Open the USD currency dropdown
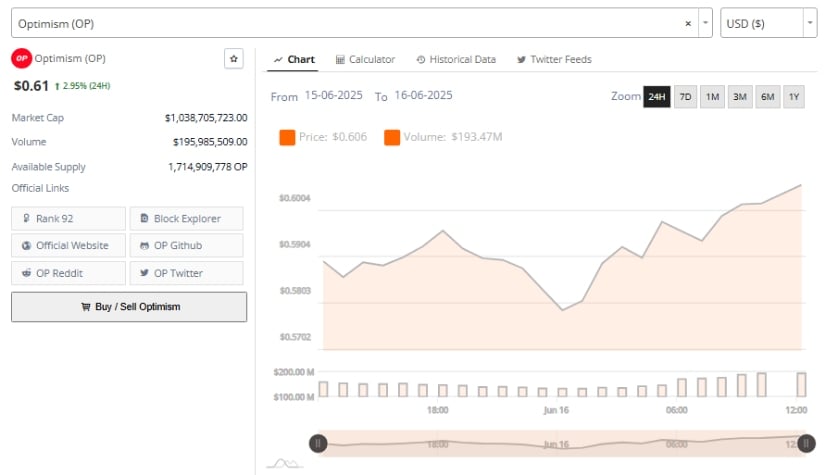The image size is (825, 475). click(x=810, y=23)
